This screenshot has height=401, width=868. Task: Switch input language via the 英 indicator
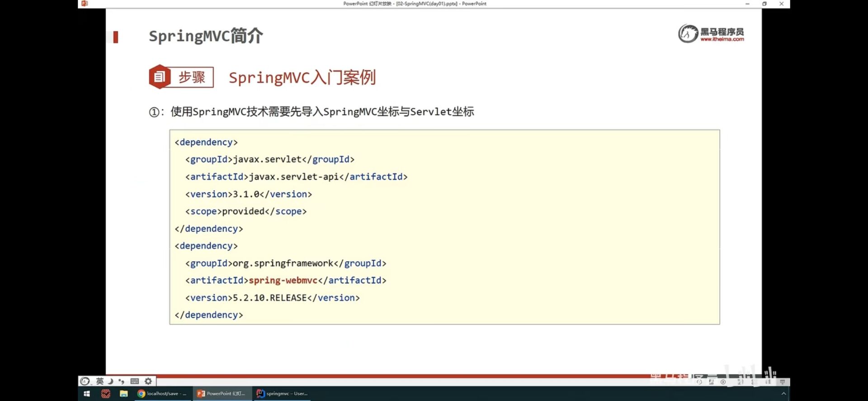coord(100,382)
